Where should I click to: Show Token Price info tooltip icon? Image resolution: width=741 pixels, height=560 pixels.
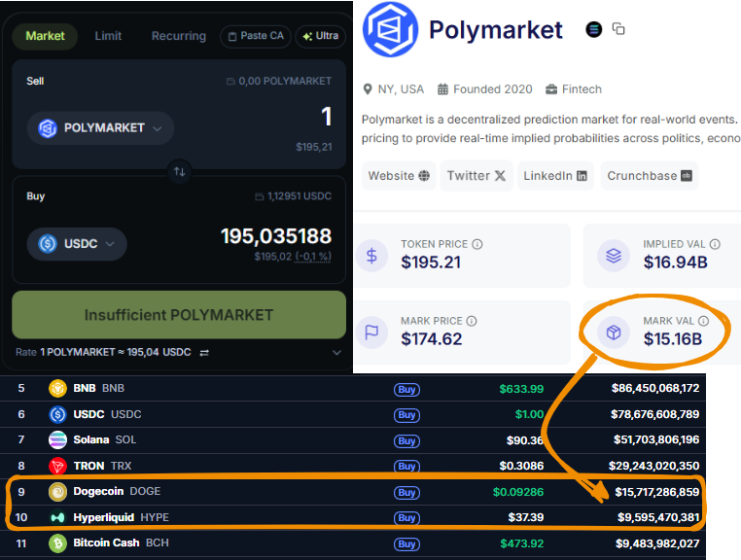(x=477, y=244)
